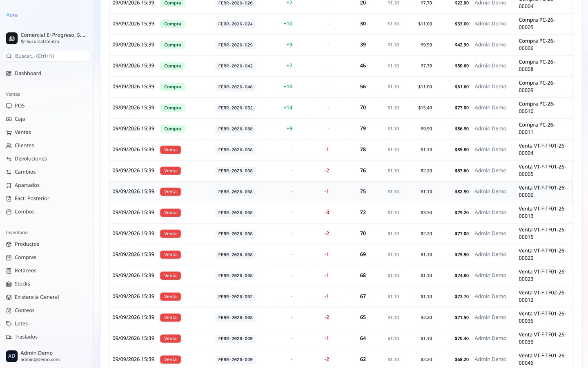The image size is (588, 368).
Task: Click the Ventas cart icon
Action: 9,132
